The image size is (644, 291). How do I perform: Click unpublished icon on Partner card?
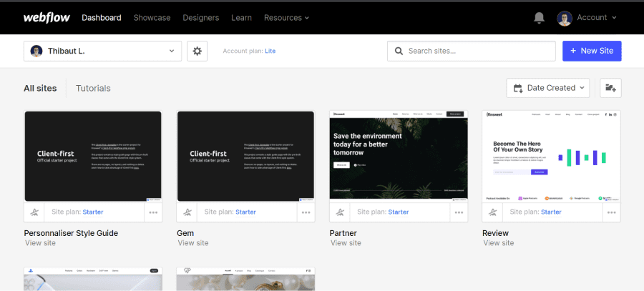click(340, 212)
